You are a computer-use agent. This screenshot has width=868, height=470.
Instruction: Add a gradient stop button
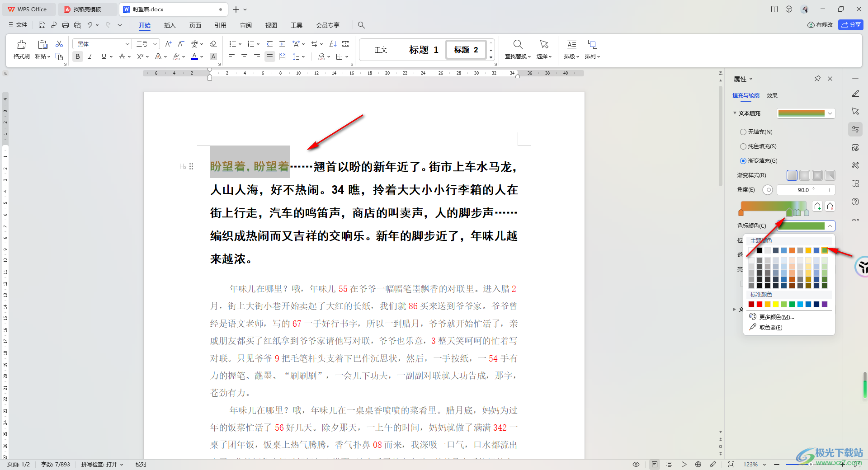(817, 207)
